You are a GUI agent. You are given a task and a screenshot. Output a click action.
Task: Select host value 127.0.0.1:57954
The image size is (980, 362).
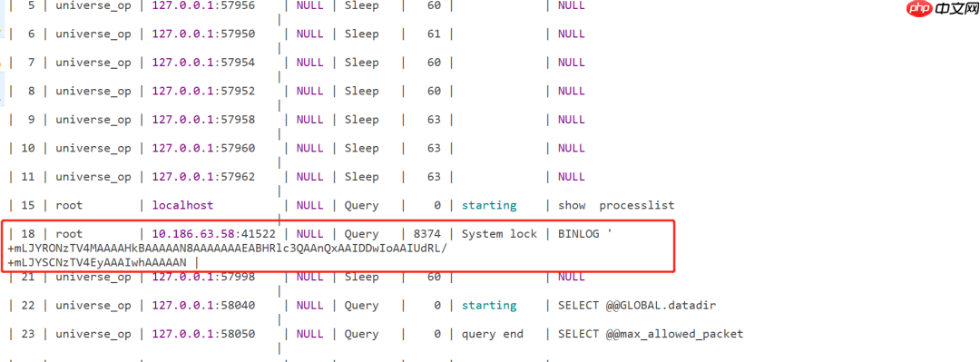click(204, 63)
